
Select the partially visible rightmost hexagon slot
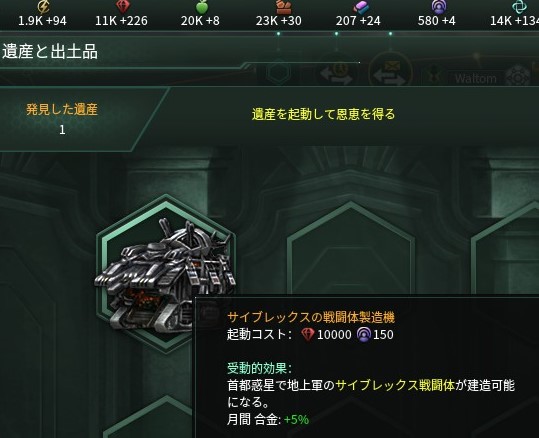(x=505, y=248)
